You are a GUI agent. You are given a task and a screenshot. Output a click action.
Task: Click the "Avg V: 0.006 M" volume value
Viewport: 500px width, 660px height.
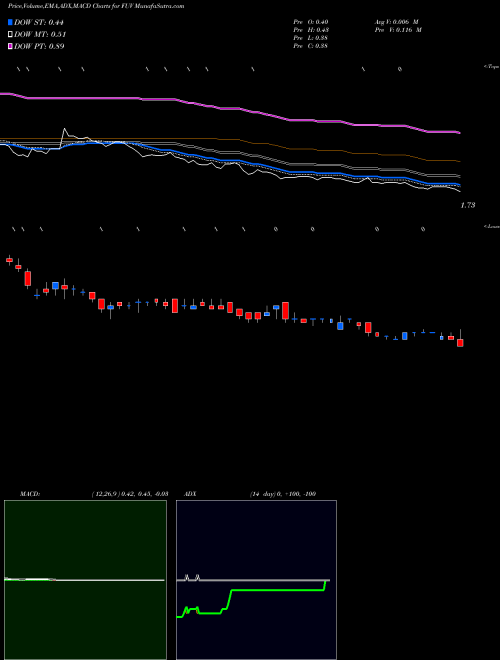pyautogui.click(x=396, y=22)
